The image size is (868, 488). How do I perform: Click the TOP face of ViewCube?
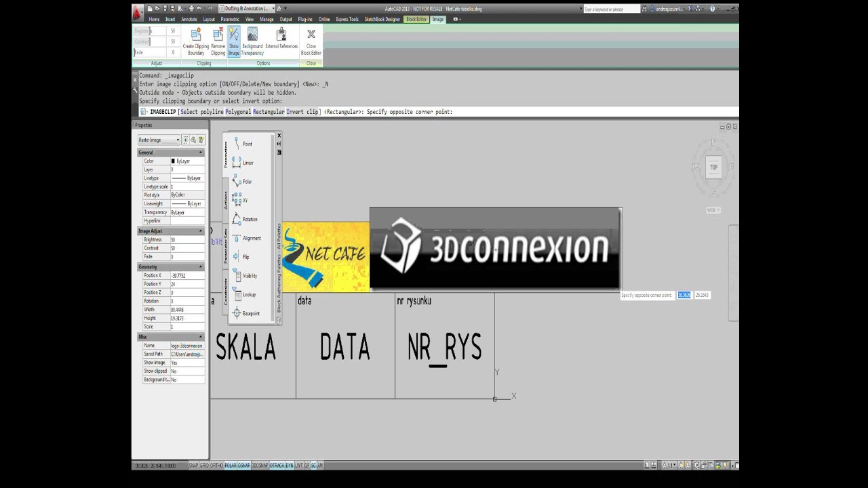[x=713, y=167]
